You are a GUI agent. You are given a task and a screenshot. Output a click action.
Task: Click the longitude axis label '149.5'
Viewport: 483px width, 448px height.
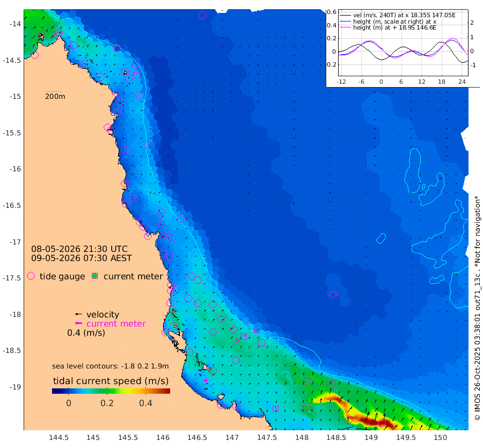[x=406, y=437]
